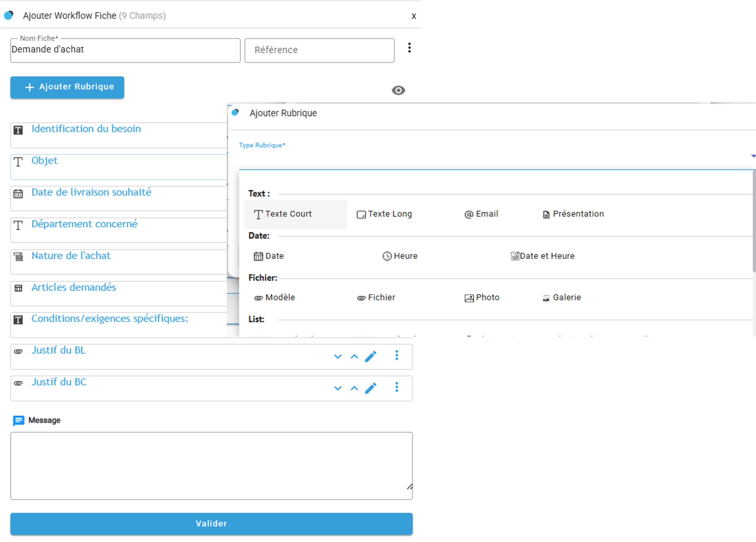Choose the Galerie file type option
The width and height of the screenshot is (756, 542).
(x=562, y=298)
